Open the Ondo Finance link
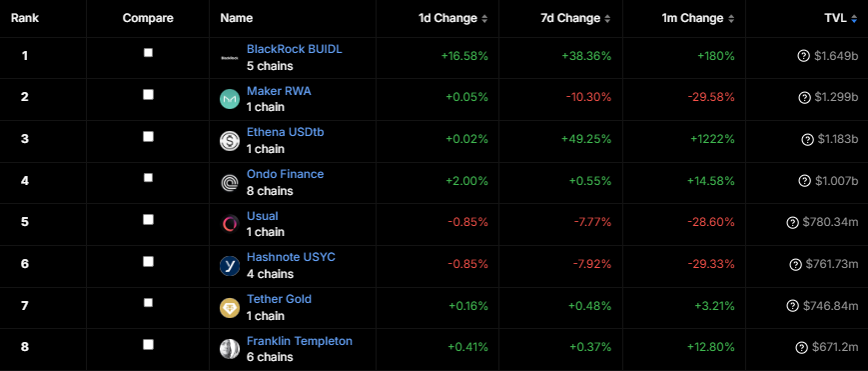The height and width of the screenshot is (371, 868). pos(285,174)
